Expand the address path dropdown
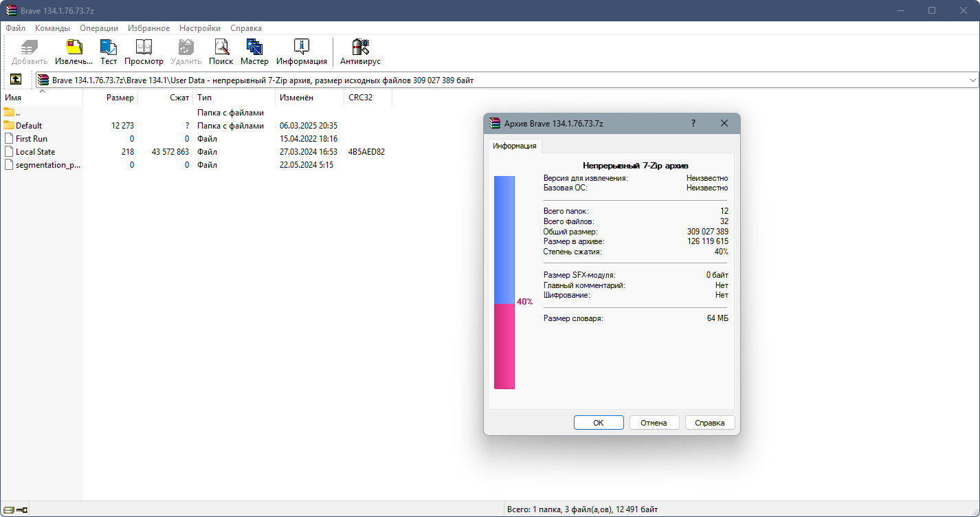 pos(973,80)
